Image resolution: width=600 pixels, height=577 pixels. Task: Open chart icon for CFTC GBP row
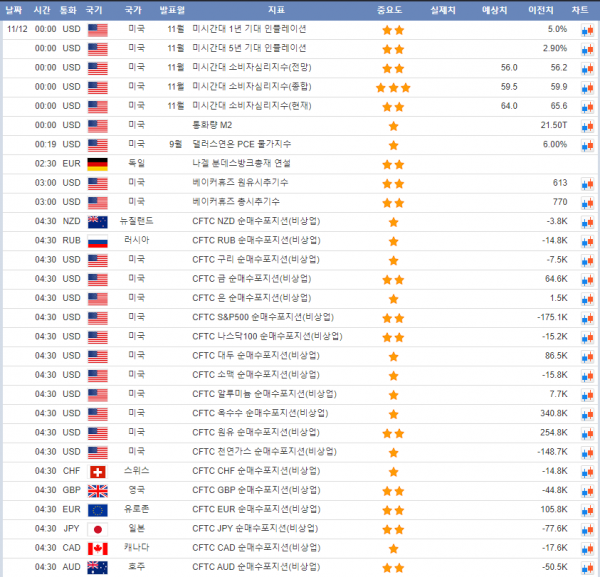[x=587, y=491]
